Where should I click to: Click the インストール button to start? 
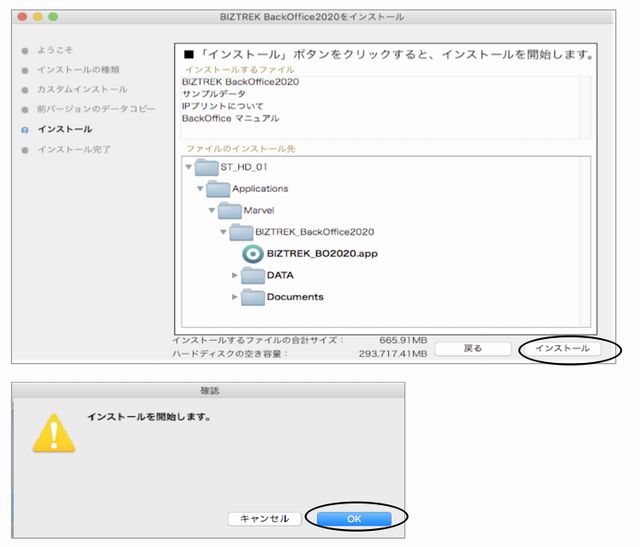point(561,348)
